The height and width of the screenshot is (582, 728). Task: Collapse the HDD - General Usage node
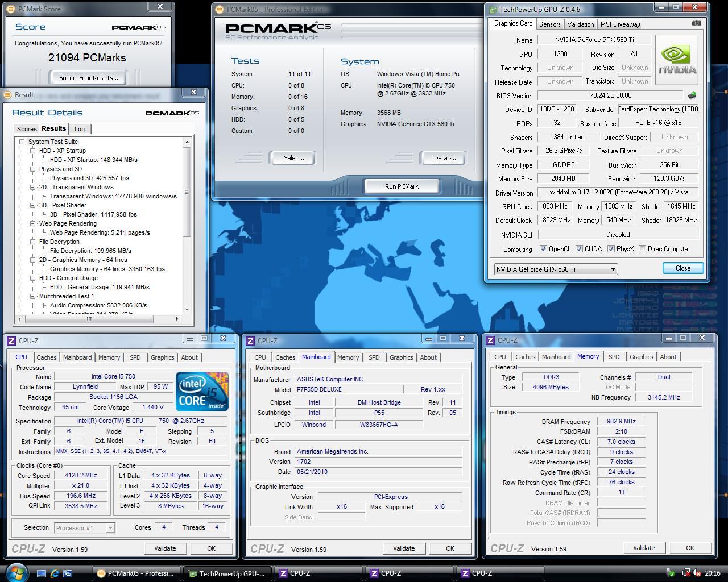point(33,278)
